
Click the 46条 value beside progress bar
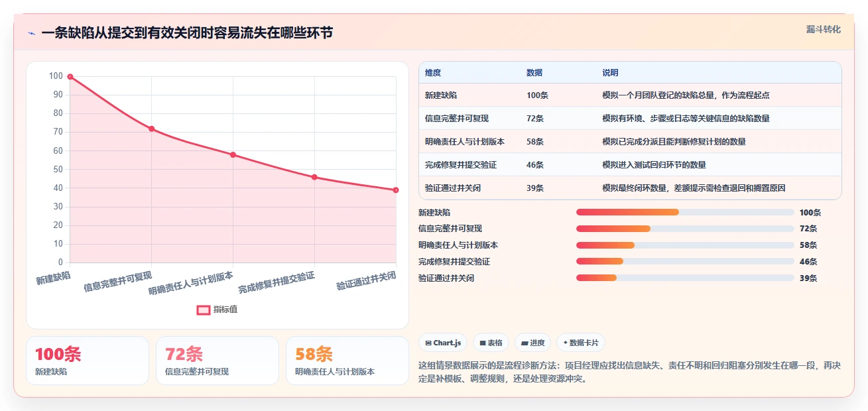click(808, 262)
